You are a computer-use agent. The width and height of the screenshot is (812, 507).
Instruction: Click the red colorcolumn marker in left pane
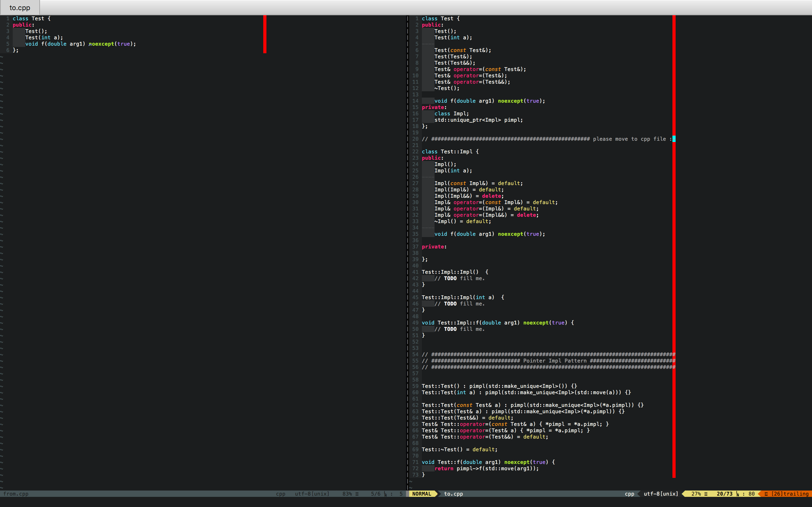(x=265, y=34)
